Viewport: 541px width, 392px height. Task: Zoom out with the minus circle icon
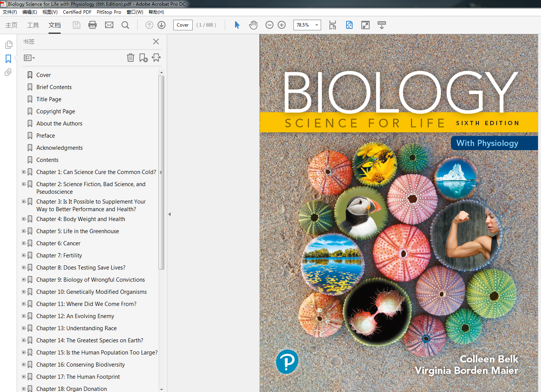tap(270, 25)
